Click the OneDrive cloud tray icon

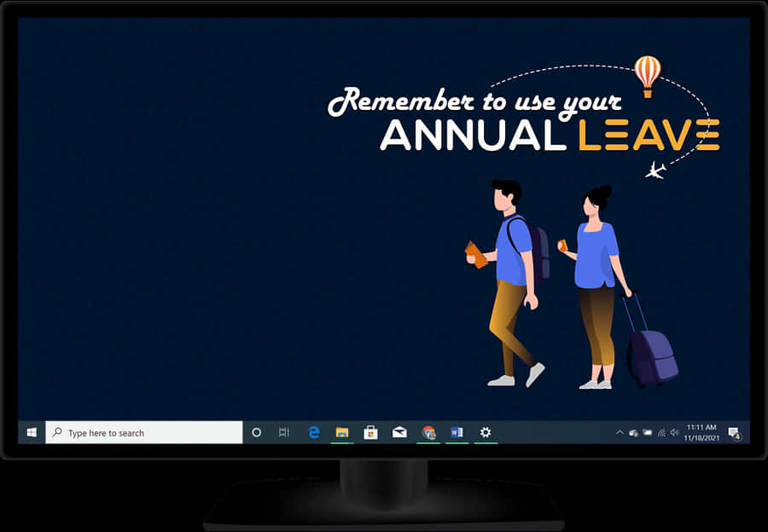pos(633,433)
